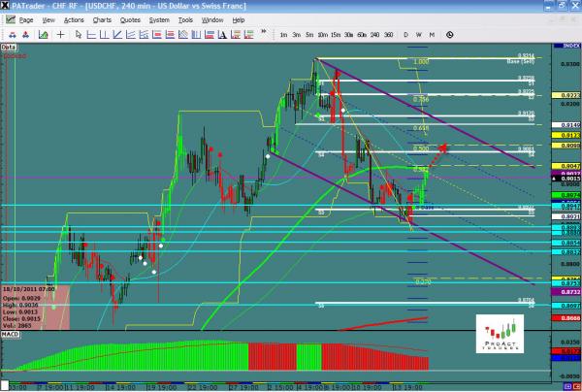Click the PATrader application icon in title bar

click(x=6, y=6)
